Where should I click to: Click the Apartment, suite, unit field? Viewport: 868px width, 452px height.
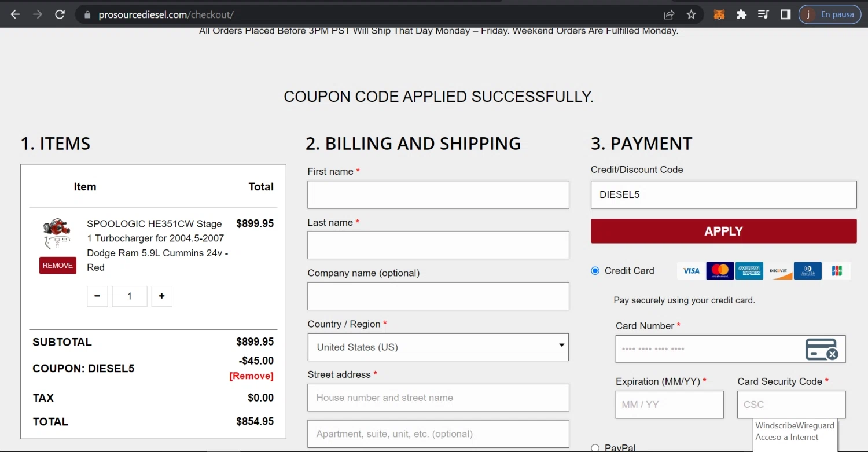coord(438,434)
